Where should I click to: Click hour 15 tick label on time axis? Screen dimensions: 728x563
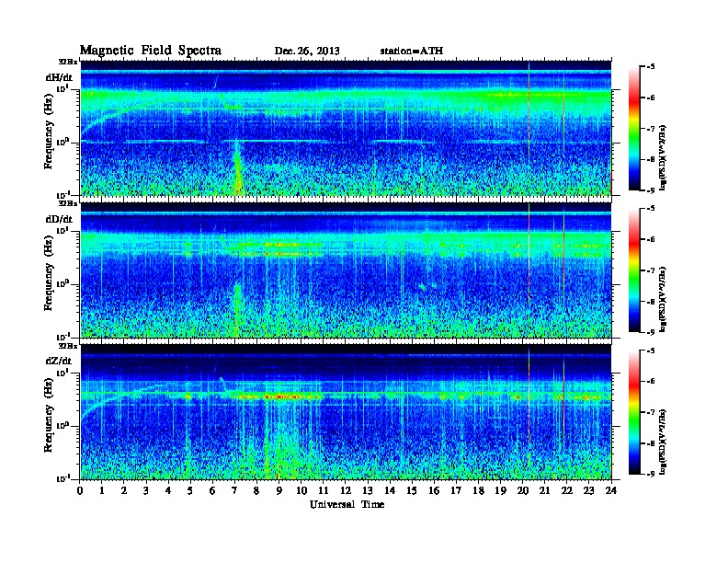pos(413,490)
